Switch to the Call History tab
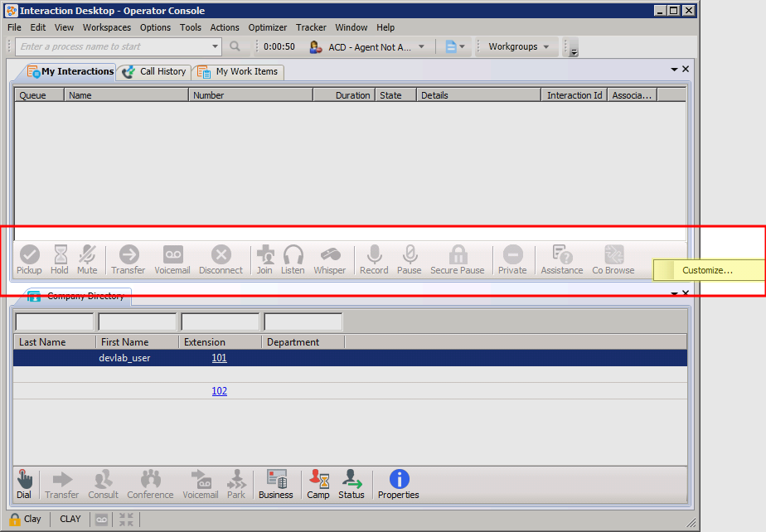The height and width of the screenshot is (532, 766). click(155, 72)
